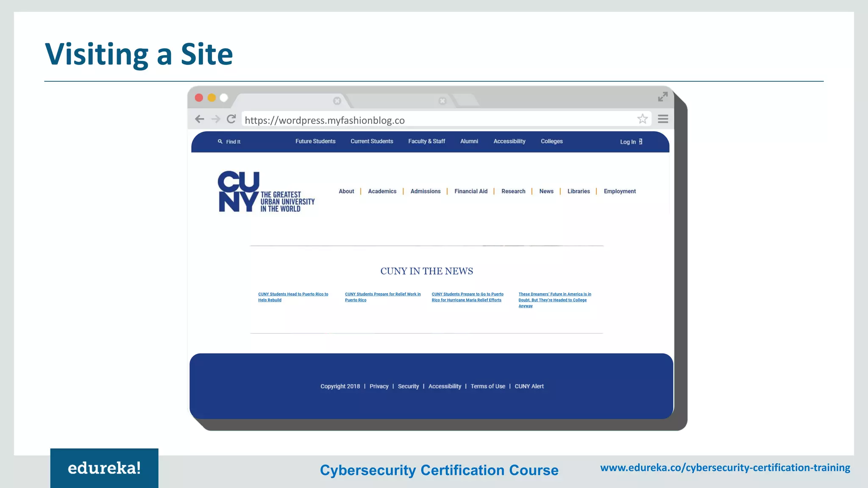
Task: Reload the page with the refresh icon
Action: point(231,119)
